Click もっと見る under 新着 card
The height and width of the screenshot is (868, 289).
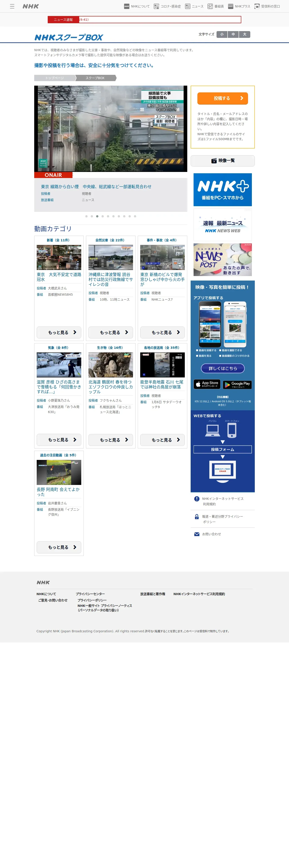click(59, 333)
